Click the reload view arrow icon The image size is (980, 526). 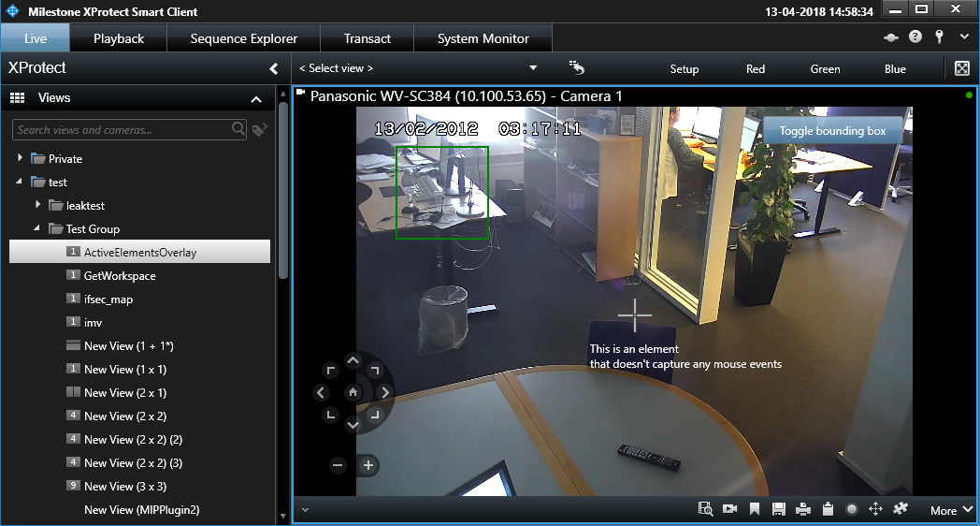577,67
